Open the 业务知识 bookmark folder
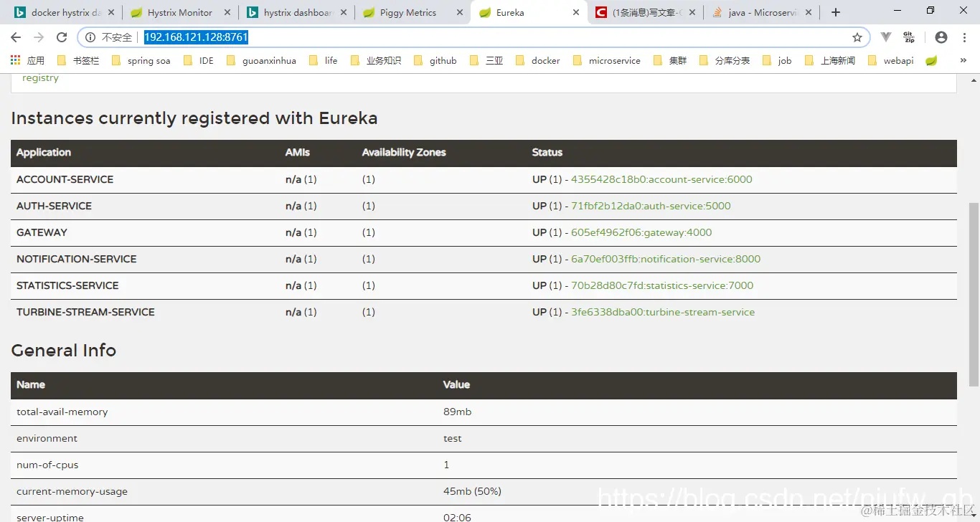Screen dimensions: 980x522 coord(376,60)
